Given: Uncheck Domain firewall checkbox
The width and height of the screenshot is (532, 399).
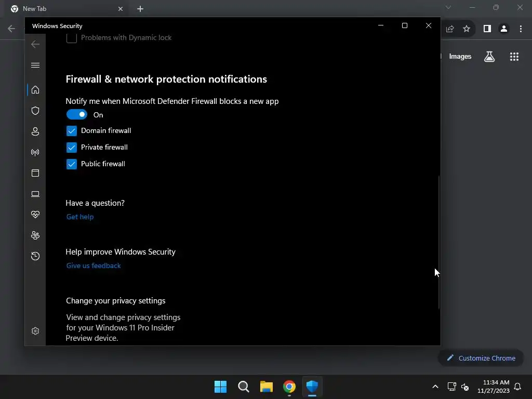Looking at the screenshot, I should point(72,130).
